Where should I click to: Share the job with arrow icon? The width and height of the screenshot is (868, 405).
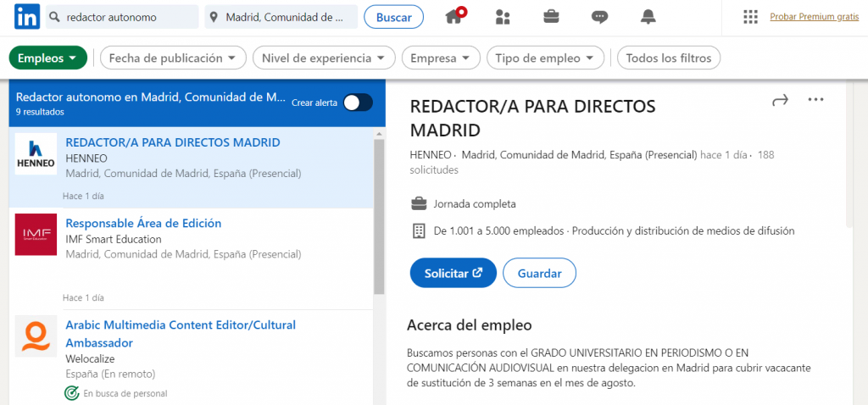[780, 100]
